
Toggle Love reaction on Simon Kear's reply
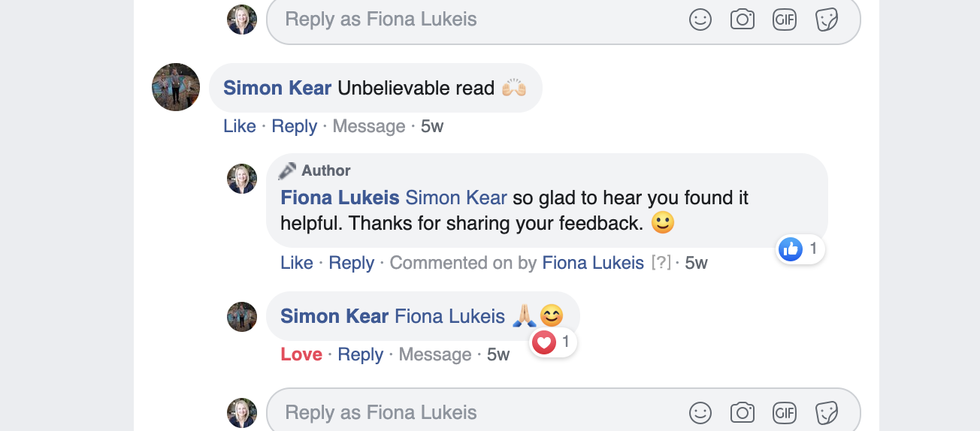point(301,354)
